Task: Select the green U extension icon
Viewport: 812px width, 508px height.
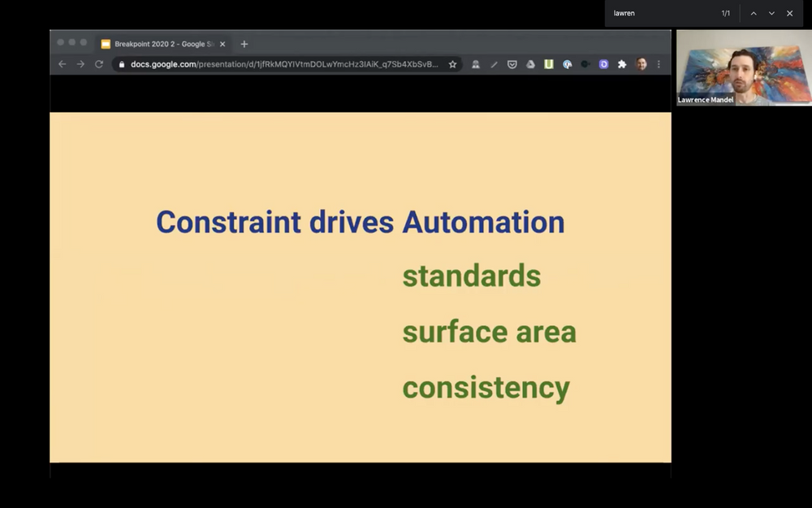Action: point(549,63)
